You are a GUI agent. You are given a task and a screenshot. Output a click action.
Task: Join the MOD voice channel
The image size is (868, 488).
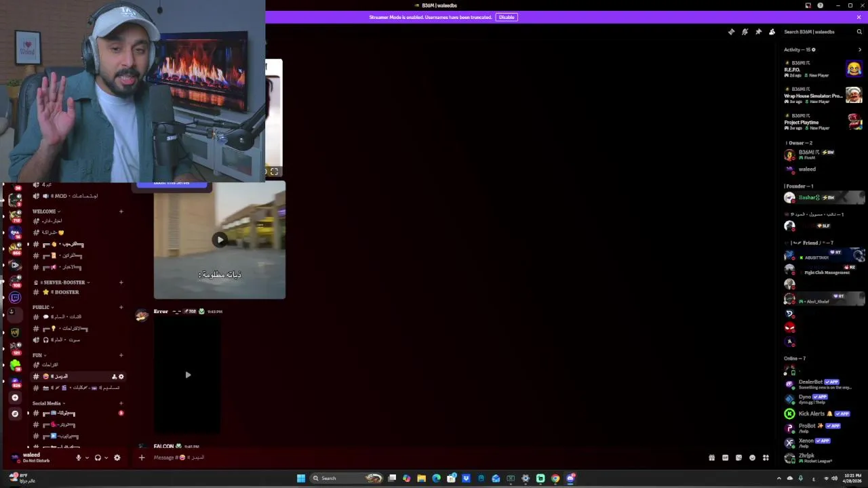[78, 196]
